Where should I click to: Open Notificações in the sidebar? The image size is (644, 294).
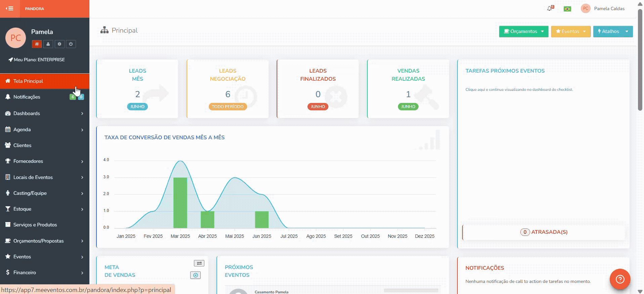[x=45, y=97]
